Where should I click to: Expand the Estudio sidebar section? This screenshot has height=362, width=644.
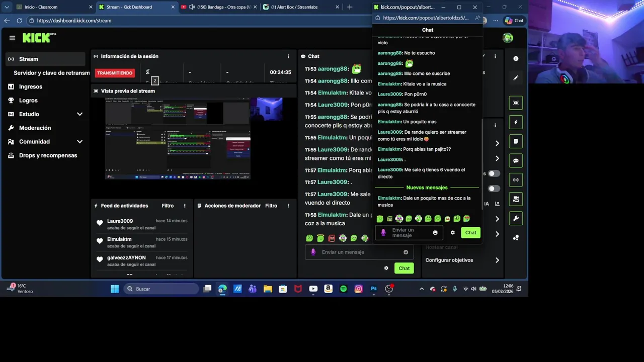[79, 114]
